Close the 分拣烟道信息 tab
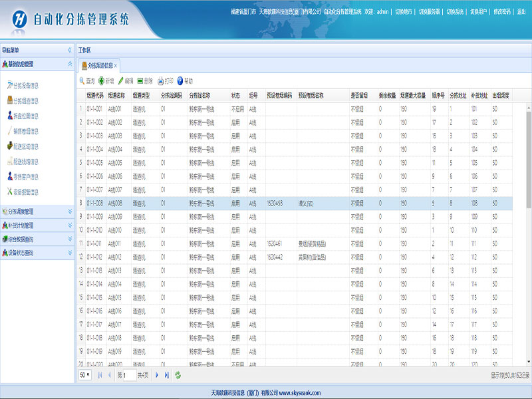The height and width of the screenshot is (399, 532). coord(116,65)
